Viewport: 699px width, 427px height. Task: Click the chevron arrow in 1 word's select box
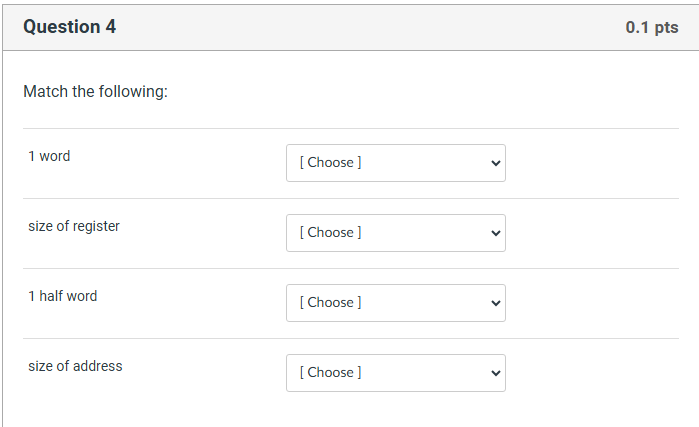(x=495, y=163)
